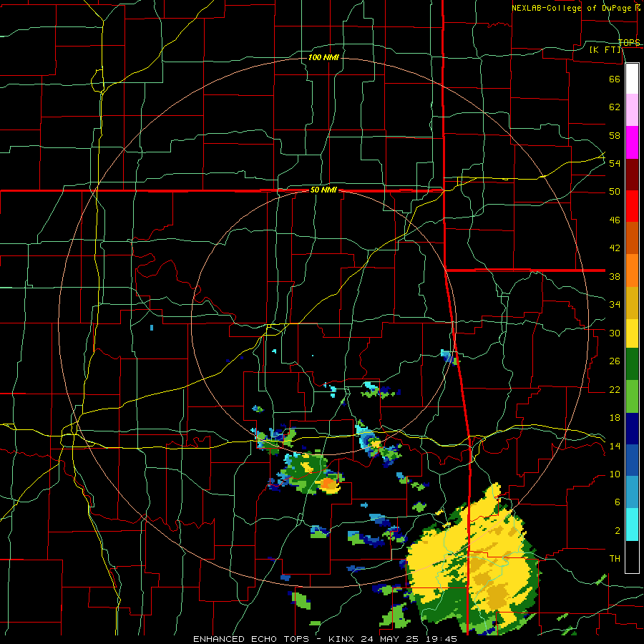The width and height of the screenshot is (644, 644).
Task: Click the 100 NMI range ring label
Action: coord(323,57)
